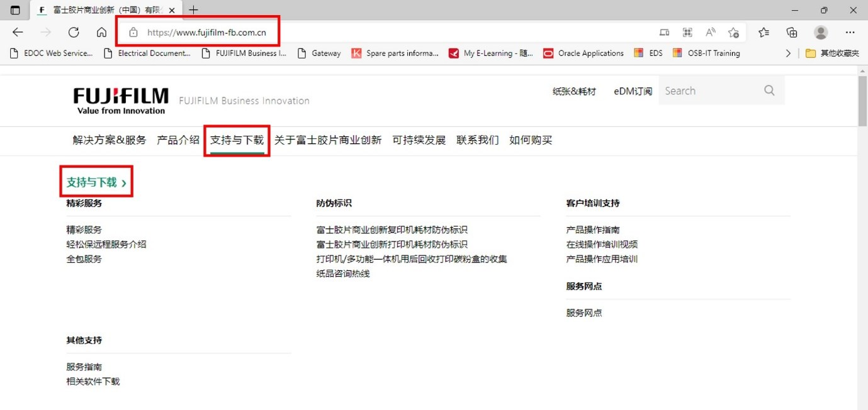Open Electrical Document bookmark
The height and width of the screenshot is (410, 868).
[x=147, y=53]
